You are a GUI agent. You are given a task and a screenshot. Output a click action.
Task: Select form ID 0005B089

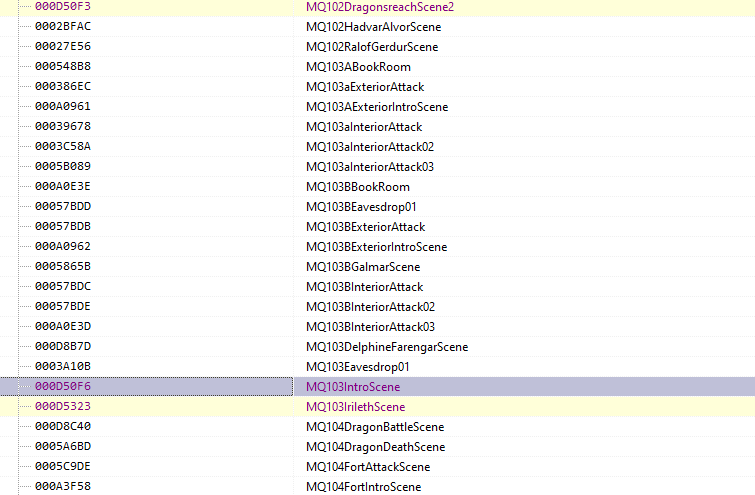(63, 167)
